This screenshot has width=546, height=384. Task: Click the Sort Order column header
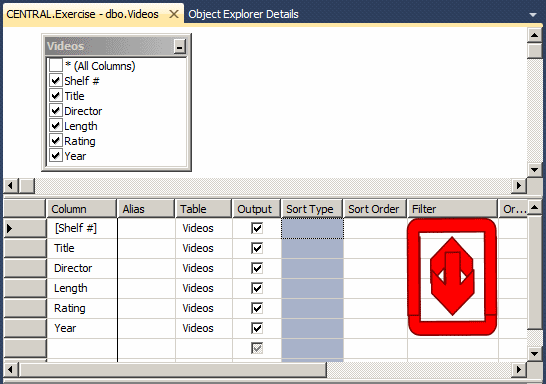click(375, 209)
